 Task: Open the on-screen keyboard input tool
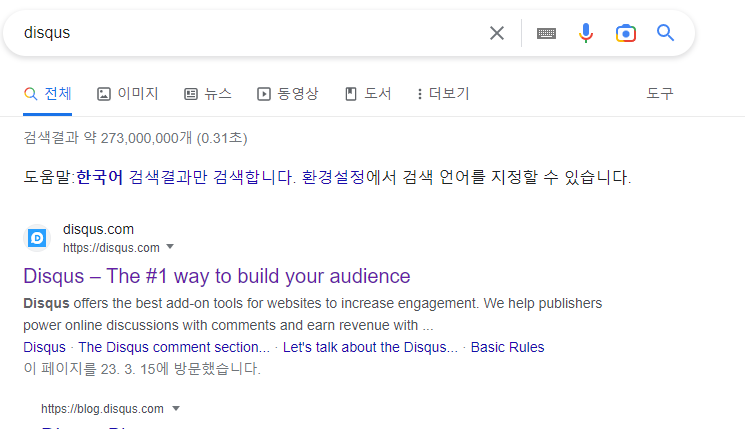(x=546, y=33)
